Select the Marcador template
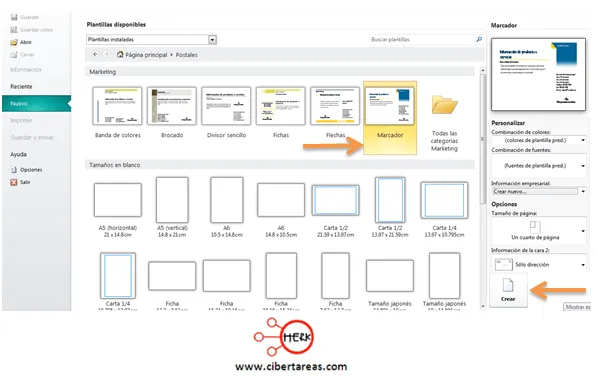598x376 pixels. coord(390,117)
